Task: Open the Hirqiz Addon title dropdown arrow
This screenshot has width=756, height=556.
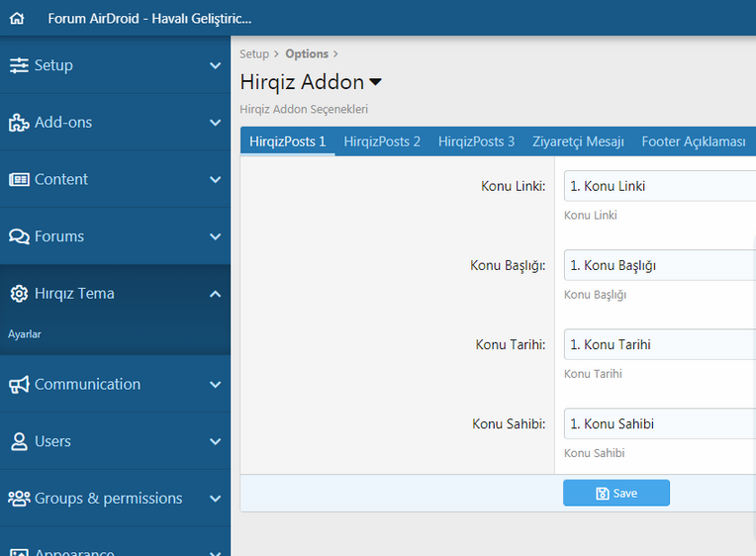Action: 375,82
